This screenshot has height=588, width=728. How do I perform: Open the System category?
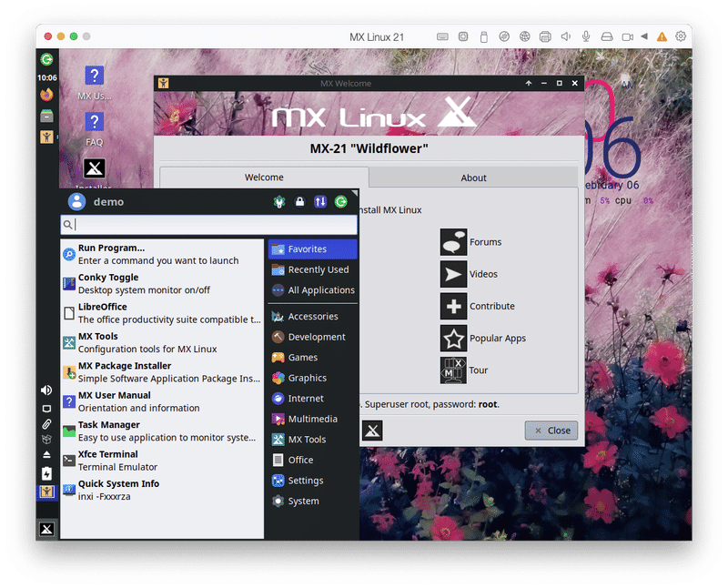pos(312,501)
